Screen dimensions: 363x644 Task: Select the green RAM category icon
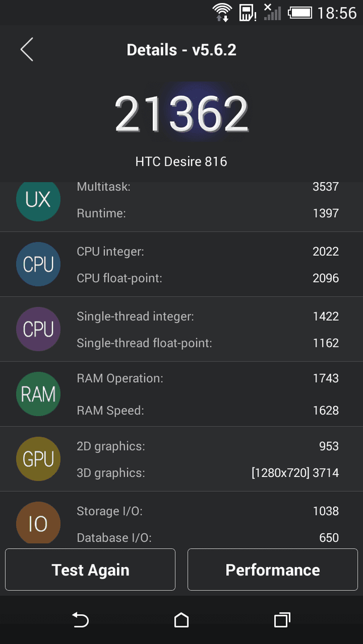click(38, 394)
